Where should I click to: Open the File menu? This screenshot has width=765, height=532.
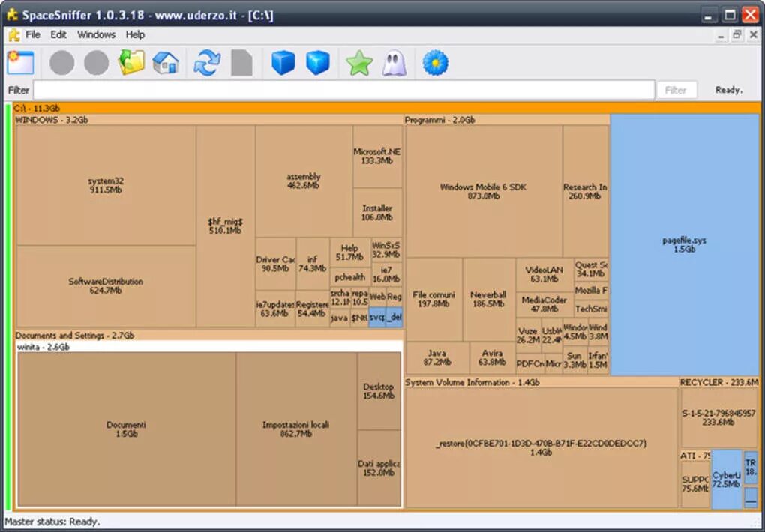tap(33, 34)
